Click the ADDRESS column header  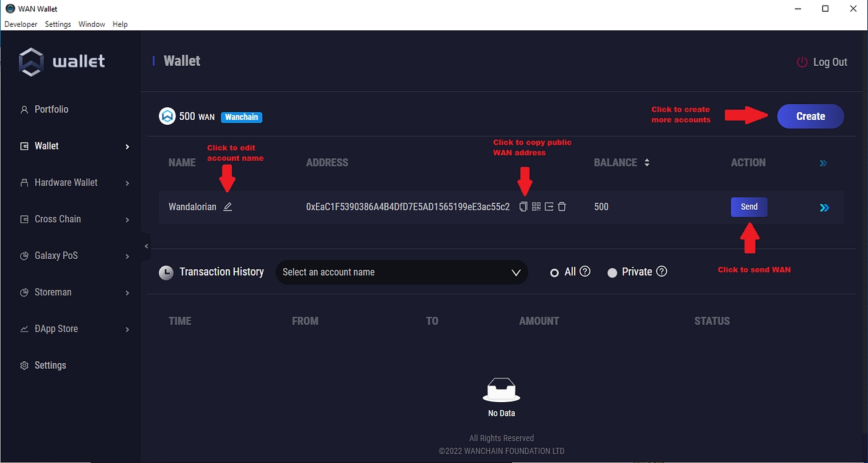[x=327, y=163]
